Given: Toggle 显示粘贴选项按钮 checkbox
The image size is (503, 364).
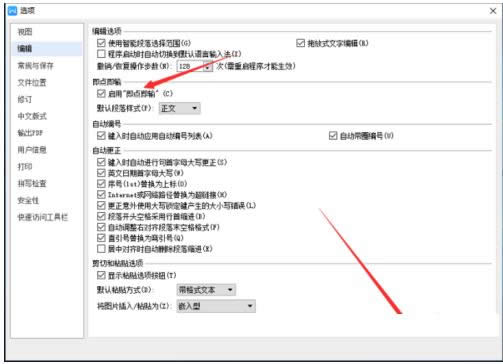Looking at the screenshot, I should (x=101, y=275).
